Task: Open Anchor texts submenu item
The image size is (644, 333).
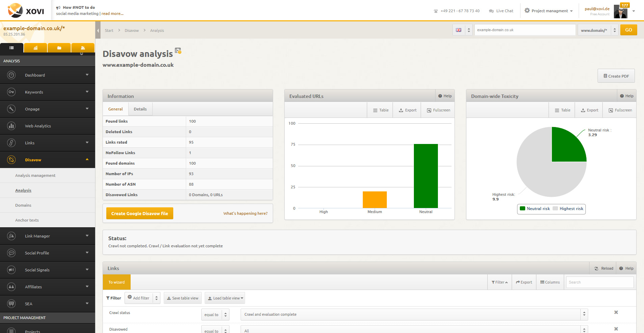Action: (47, 220)
